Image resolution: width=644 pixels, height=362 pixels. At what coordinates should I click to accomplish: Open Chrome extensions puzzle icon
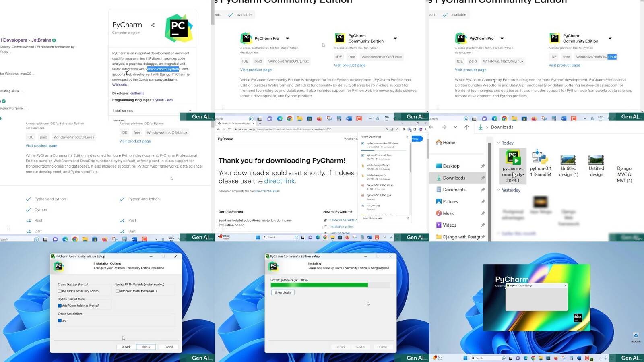click(x=404, y=129)
